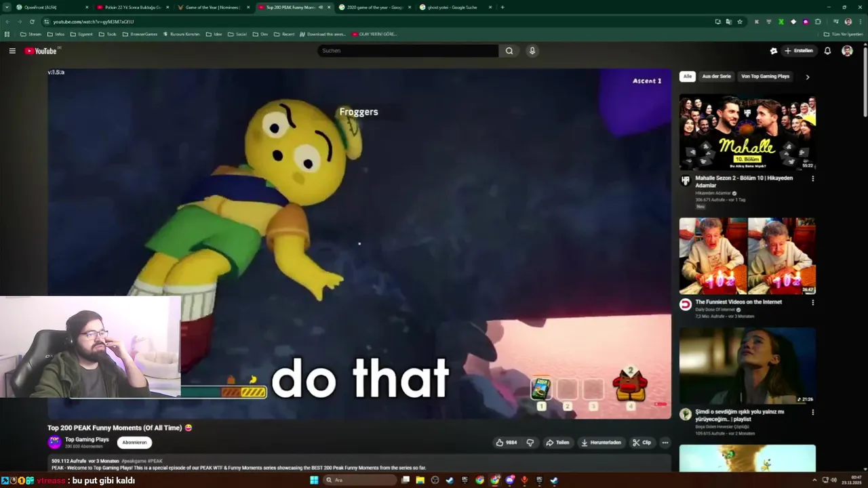Dislike the video with thumbs down
Viewport: 868px width, 488px height.
pyautogui.click(x=530, y=443)
